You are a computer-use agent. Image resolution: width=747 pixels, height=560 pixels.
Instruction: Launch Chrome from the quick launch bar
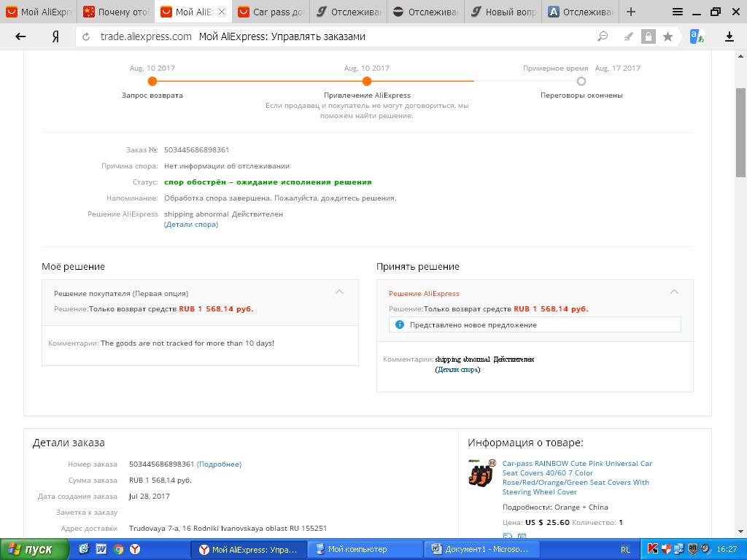[x=118, y=549]
